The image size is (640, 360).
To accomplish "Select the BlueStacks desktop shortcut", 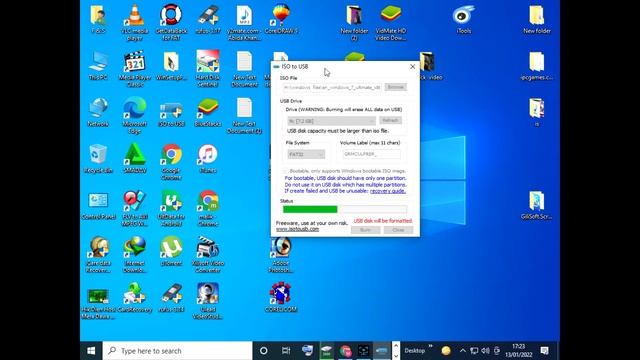I will tap(208, 112).
